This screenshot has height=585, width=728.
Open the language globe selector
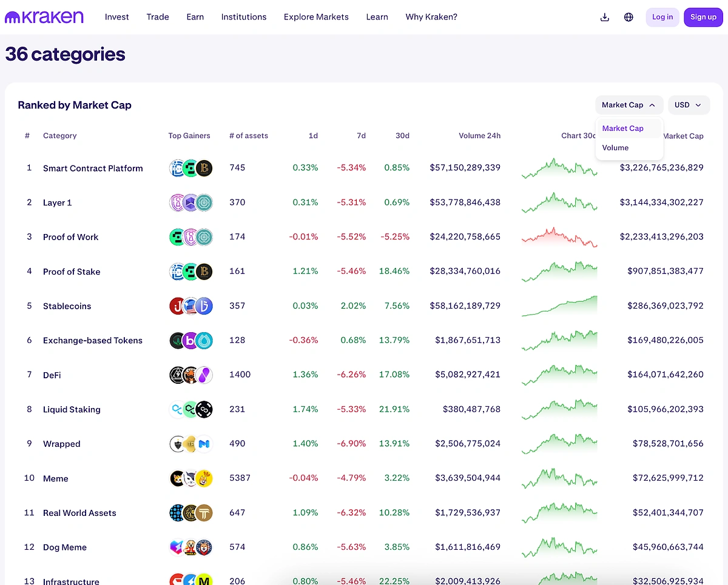[x=629, y=17]
